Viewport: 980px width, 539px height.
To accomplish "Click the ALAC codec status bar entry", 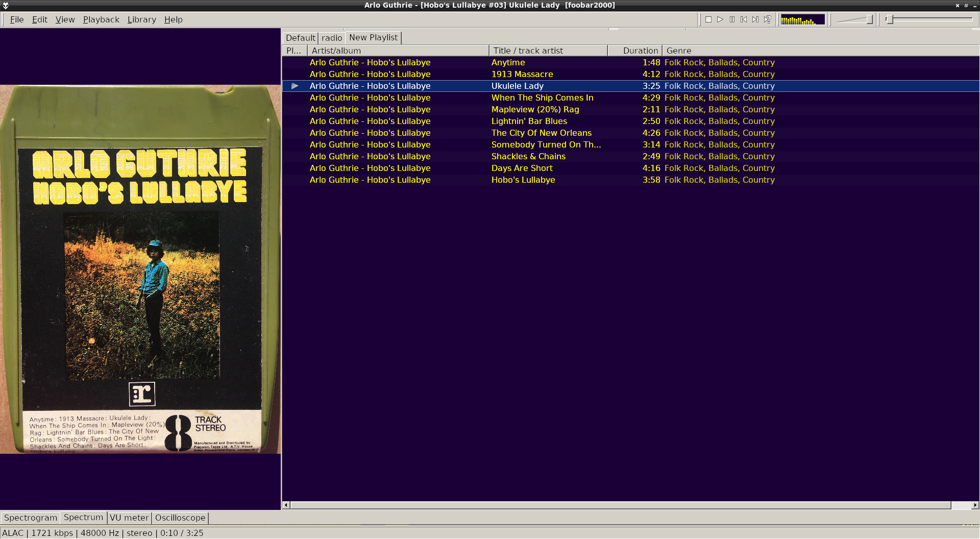I will point(13,533).
